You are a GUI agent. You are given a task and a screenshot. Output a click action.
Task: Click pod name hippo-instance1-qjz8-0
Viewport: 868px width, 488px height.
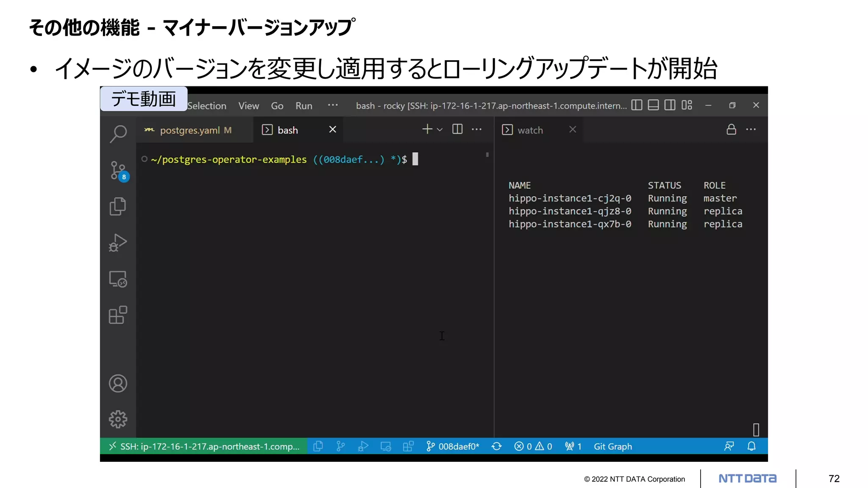point(570,211)
